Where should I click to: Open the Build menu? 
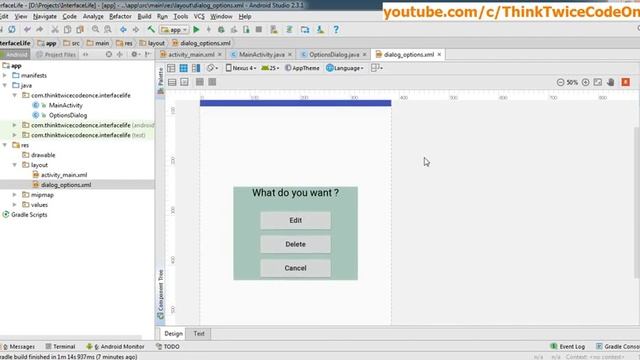click(144, 16)
